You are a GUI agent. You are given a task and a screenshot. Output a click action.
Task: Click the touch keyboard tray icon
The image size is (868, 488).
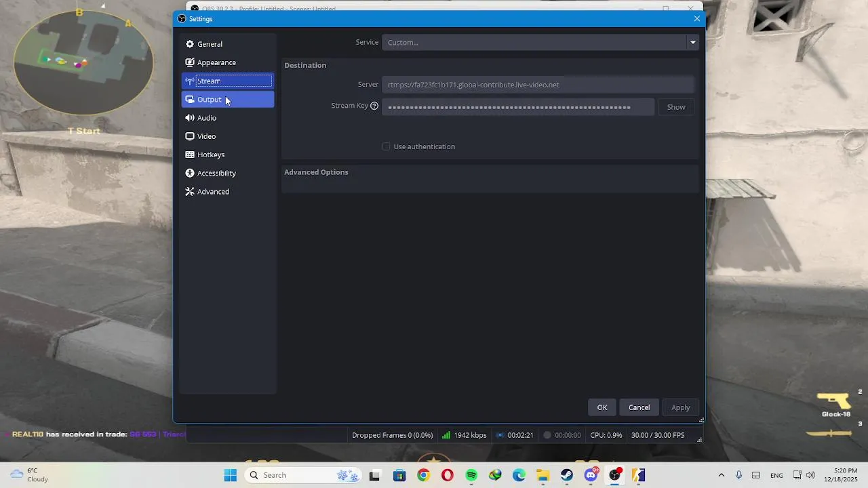tap(756, 475)
